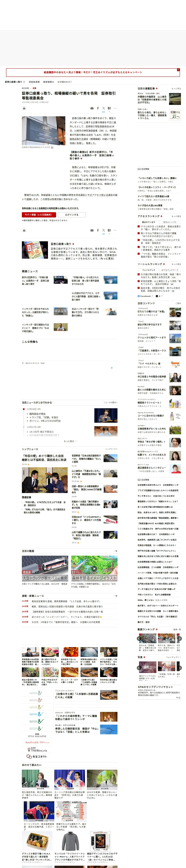The height and width of the screenshot is (868, 186).
Task: Open 先生コネクト logo link
Action: coord(37,757)
